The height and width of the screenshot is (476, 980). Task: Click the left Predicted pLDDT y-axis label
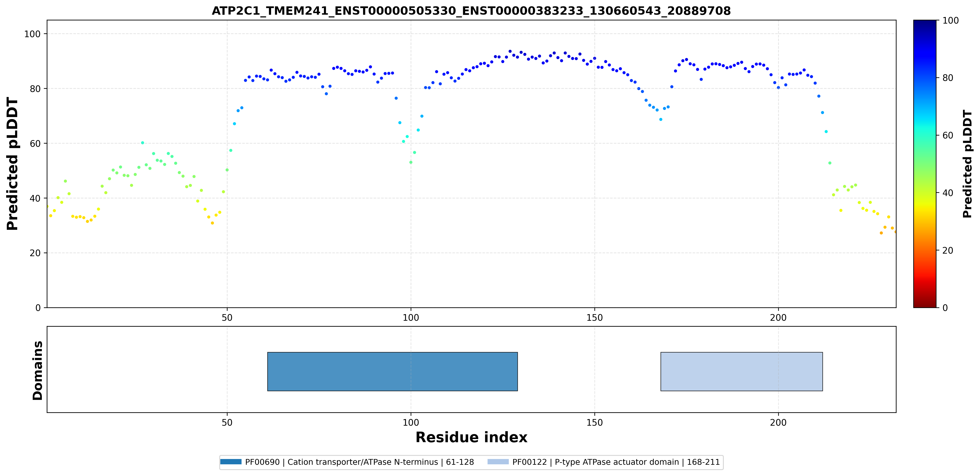coord(12,164)
